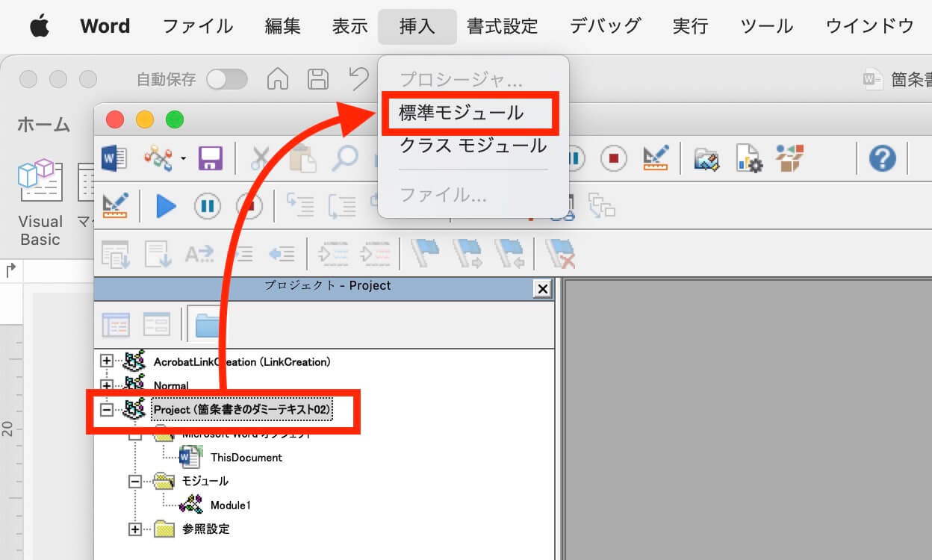Click the Uncomment Block icon
The height and width of the screenshot is (560, 932).
tap(374, 254)
